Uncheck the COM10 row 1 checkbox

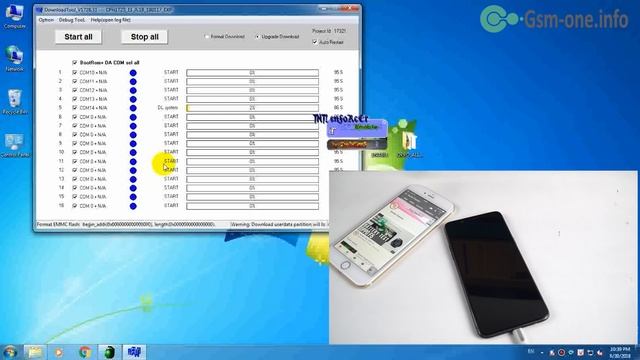click(75, 72)
